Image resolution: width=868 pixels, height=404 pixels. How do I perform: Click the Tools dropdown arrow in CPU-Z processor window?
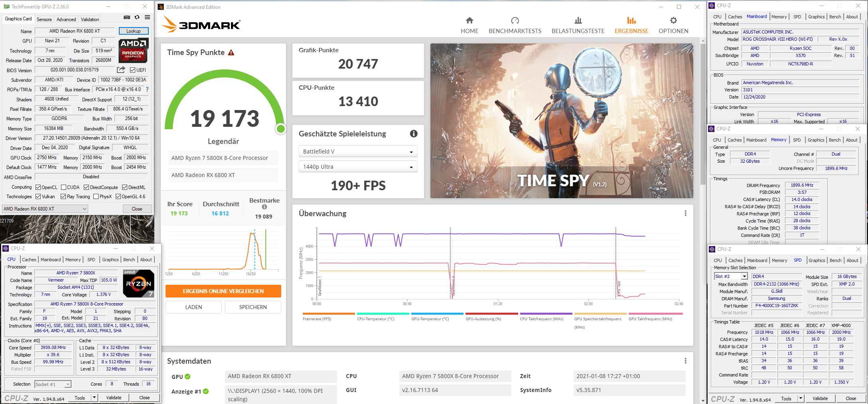pyautogui.click(x=95, y=398)
